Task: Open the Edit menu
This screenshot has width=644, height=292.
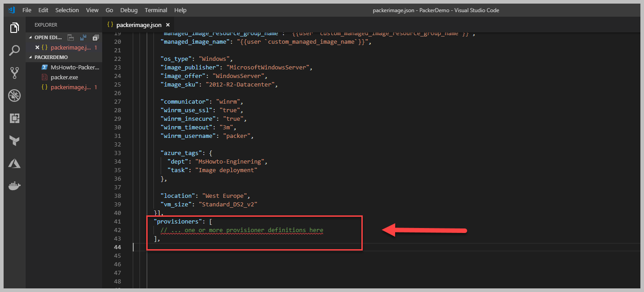Action: [43, 10]
